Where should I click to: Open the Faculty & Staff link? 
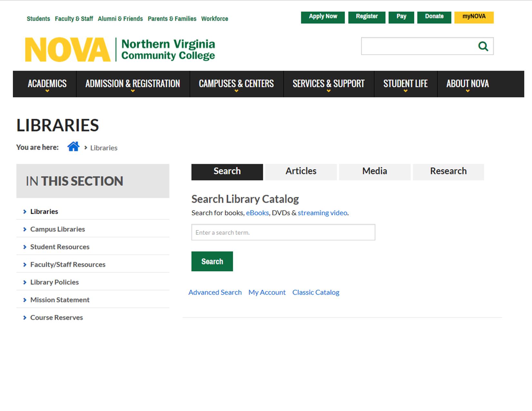pyautogui.click(x=74, y=19)
